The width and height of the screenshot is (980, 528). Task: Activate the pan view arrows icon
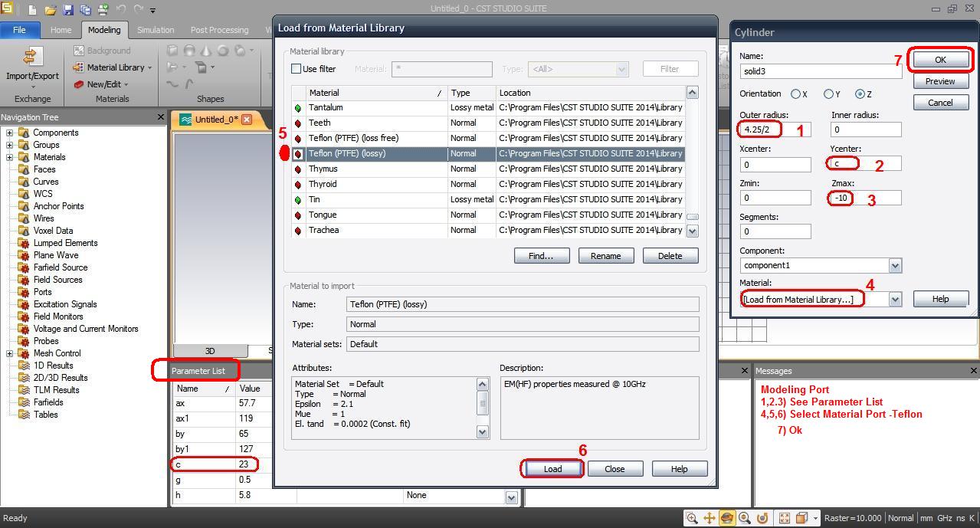coord(710,518)
